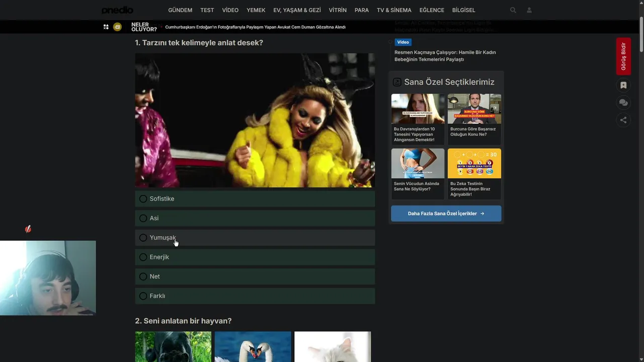Select the gorilla animal image answer
644x362 pixels.
[x=173, y=346]
